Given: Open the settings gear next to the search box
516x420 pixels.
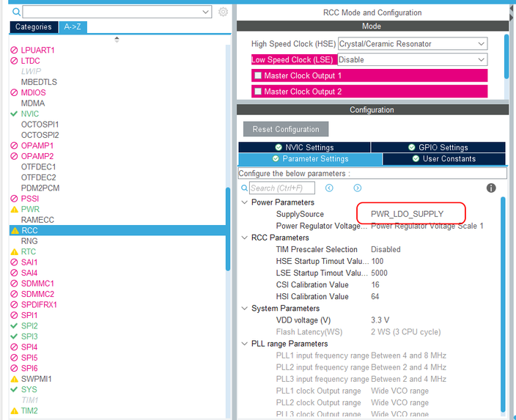Looking at the screenshot, I should pyautogui.click(x=223, y=12).
